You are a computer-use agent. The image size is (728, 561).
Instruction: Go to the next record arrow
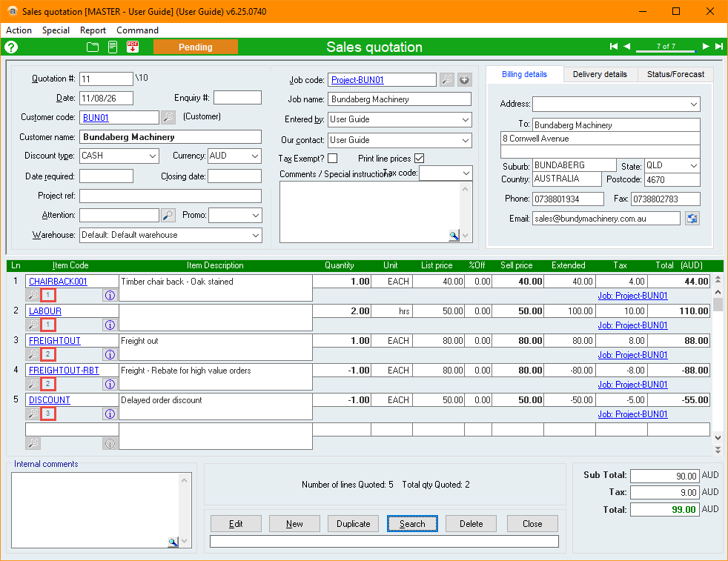706,47
